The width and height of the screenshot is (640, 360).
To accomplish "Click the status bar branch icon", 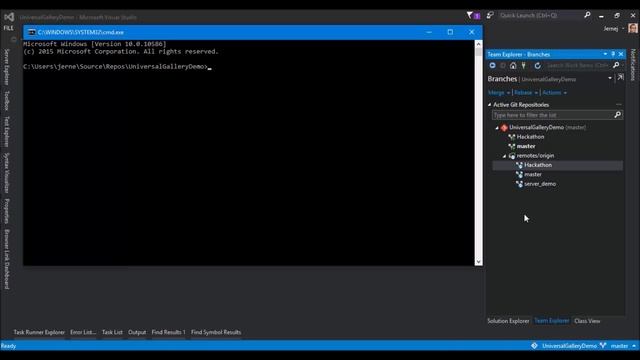I will (x=603, y=346).
